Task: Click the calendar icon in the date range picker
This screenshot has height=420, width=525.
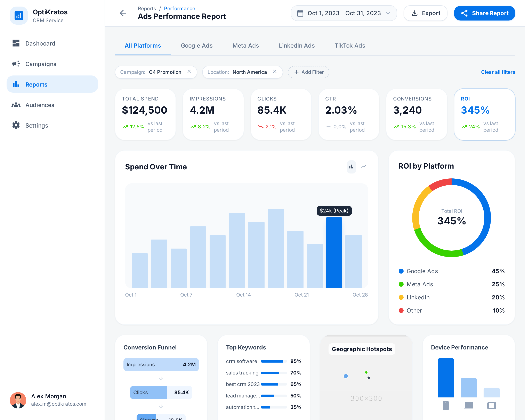Action: 300,13
